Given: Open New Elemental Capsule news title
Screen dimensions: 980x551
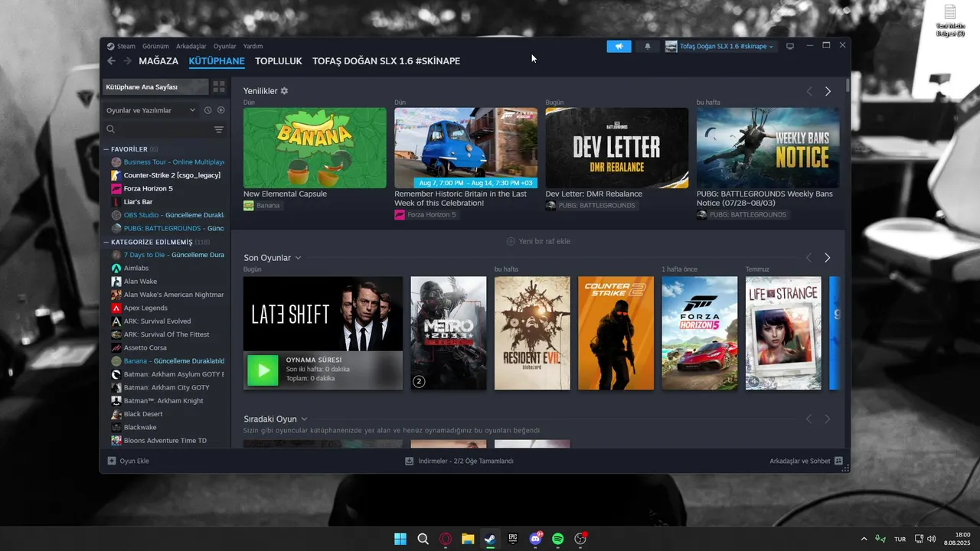Looking at the screenshot, I should [285, 194].
